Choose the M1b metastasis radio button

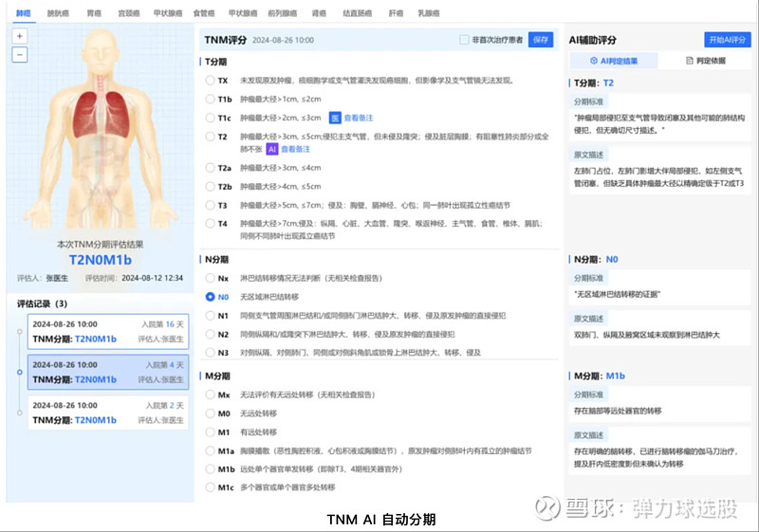coord(210,468)
